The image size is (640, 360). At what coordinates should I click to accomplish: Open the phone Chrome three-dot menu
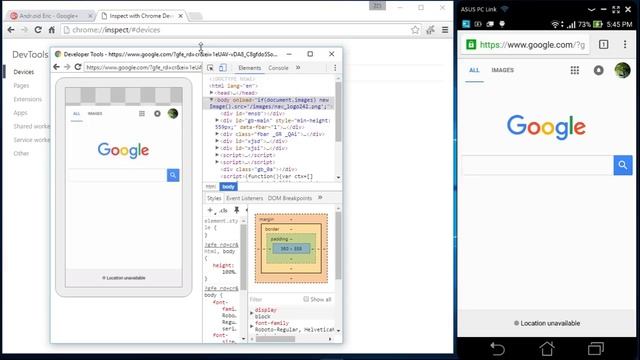(625, 44)
